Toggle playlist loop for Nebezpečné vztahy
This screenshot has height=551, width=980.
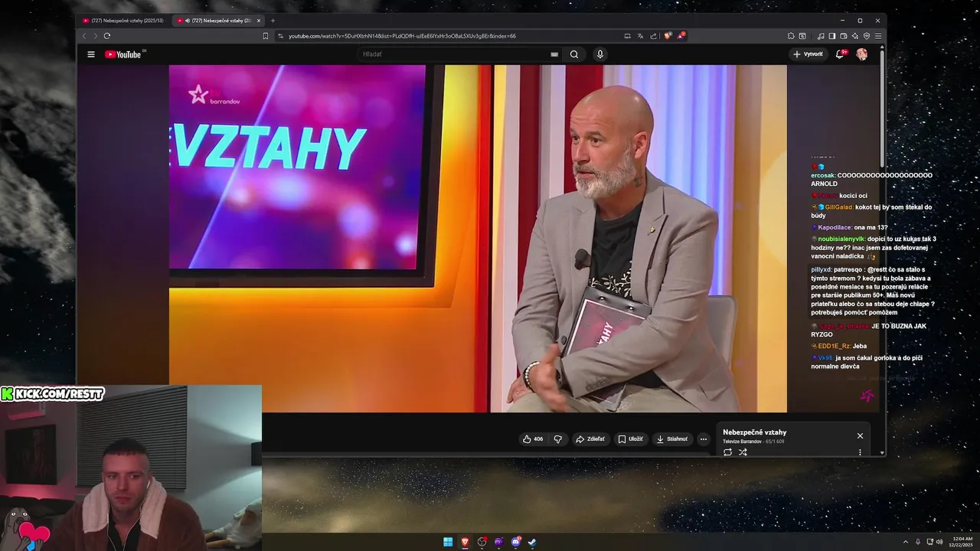point(727,452)
